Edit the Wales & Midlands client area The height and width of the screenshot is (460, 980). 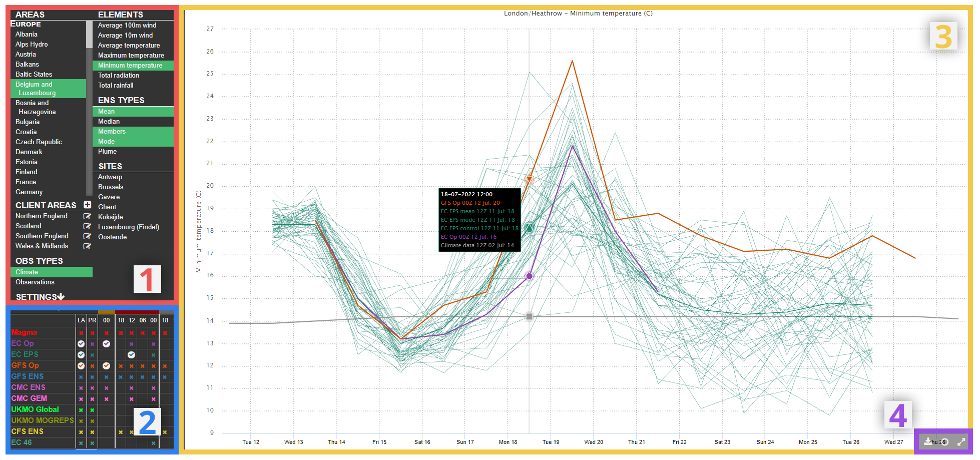[x=87, y=246]
